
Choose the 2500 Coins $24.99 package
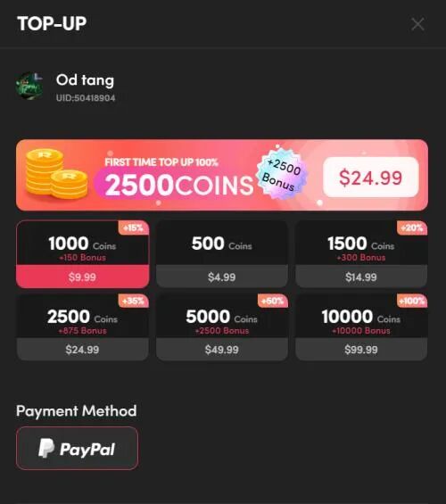click(83, 326)
